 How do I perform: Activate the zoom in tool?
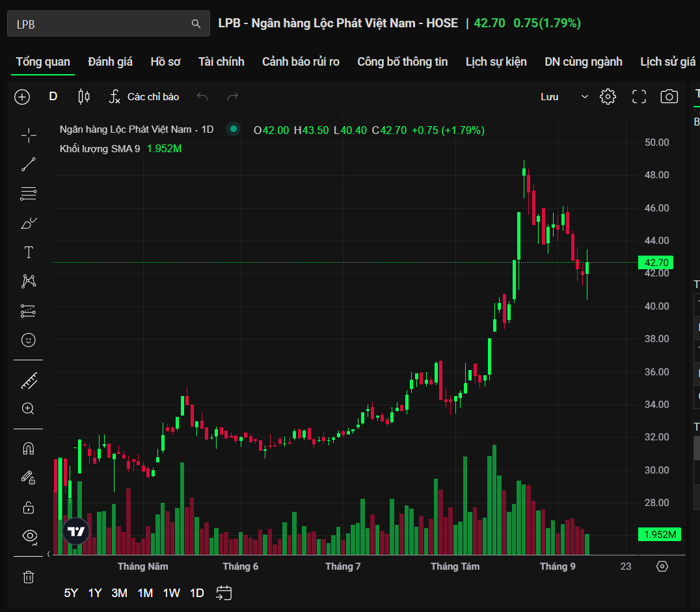click(x=28, y=408)
